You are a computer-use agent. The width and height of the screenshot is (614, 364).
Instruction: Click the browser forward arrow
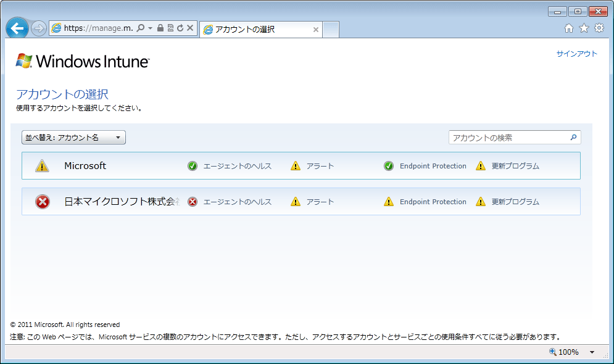point(38,28)
